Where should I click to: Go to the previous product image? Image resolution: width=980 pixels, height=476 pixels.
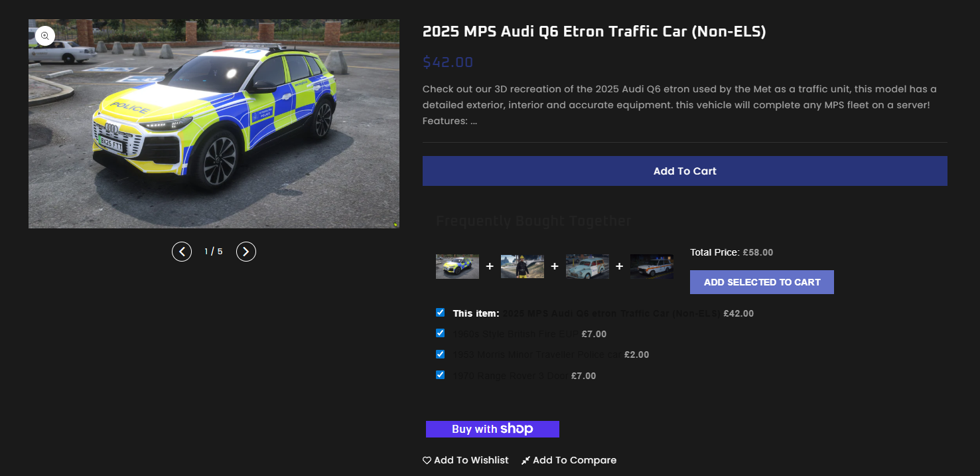point(182,252)
